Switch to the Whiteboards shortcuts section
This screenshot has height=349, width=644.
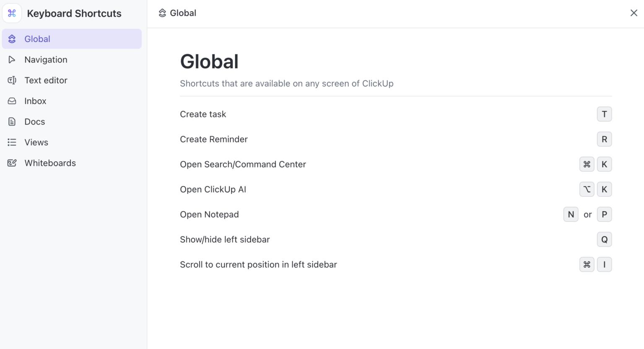(x=50, y=163)
